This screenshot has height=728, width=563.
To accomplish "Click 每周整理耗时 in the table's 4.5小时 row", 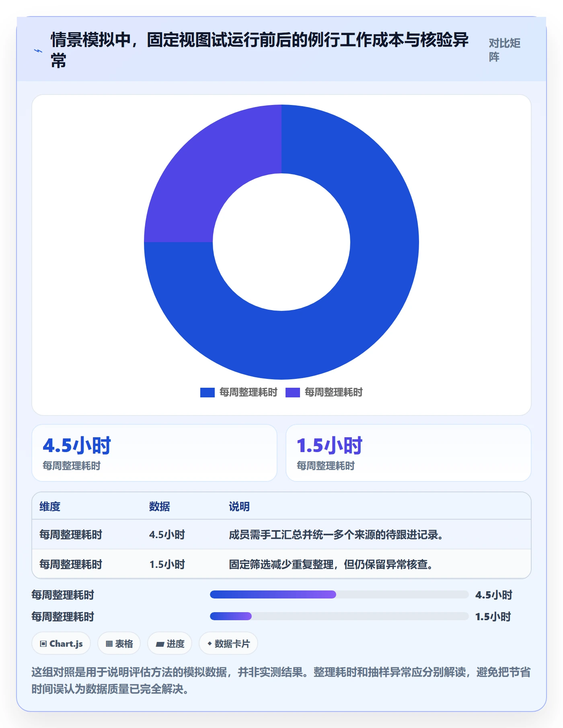I will click(71, 535).
